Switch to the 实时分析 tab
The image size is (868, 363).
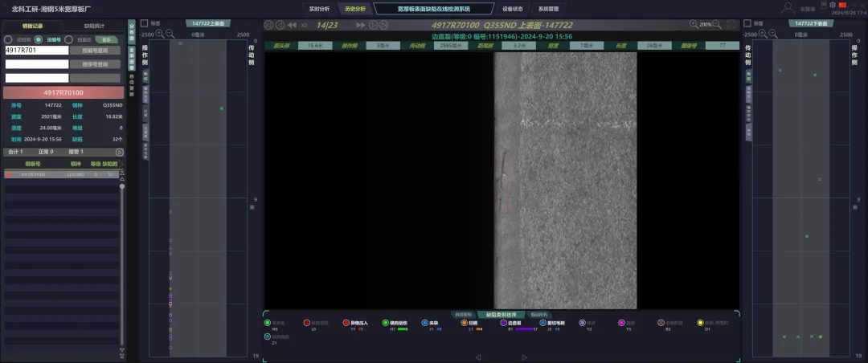point(319,9)
